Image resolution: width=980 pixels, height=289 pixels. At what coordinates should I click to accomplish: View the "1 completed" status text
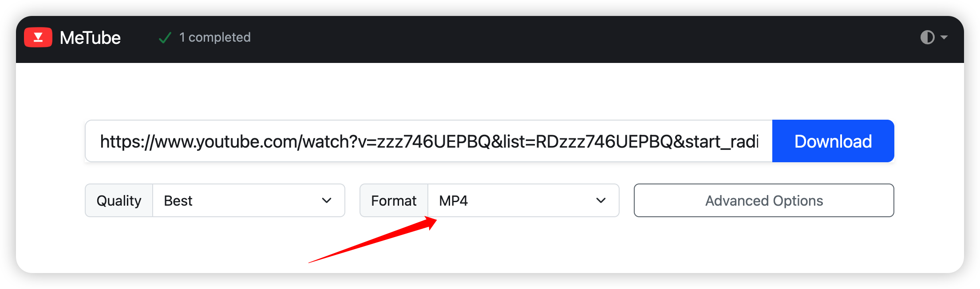tap(215, 37)
